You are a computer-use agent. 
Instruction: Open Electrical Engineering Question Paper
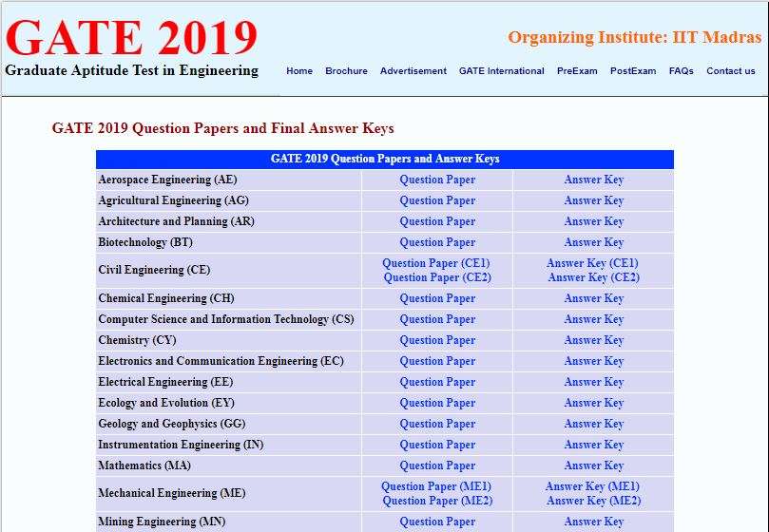437,382
